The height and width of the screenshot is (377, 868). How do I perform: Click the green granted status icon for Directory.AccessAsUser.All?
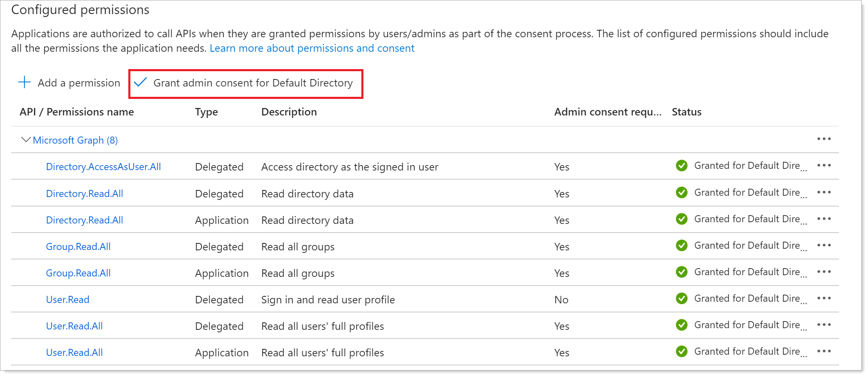[681, 166]
